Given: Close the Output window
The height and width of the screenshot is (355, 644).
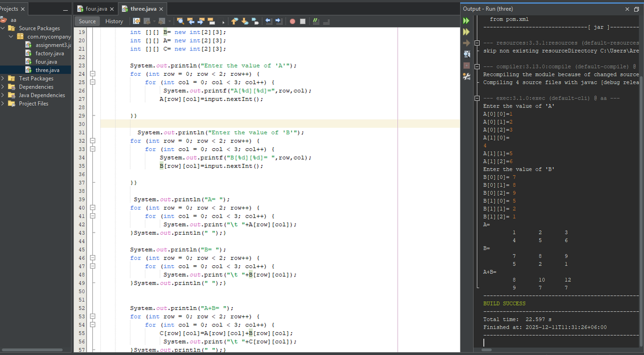Looking at the screenshot, I should [x=628, y=9].
